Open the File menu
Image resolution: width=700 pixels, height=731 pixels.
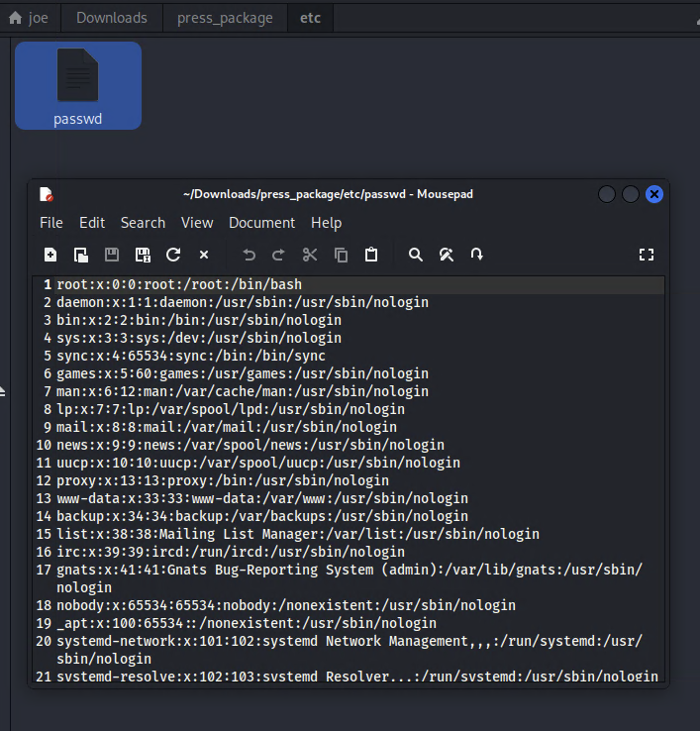(x=51, y=223)
